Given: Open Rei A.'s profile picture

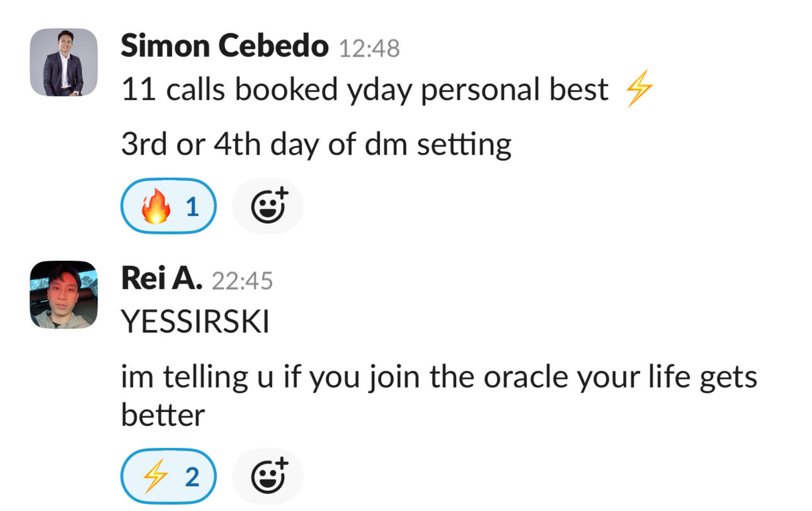Looking at the screenshot, I should click(64, 295).
